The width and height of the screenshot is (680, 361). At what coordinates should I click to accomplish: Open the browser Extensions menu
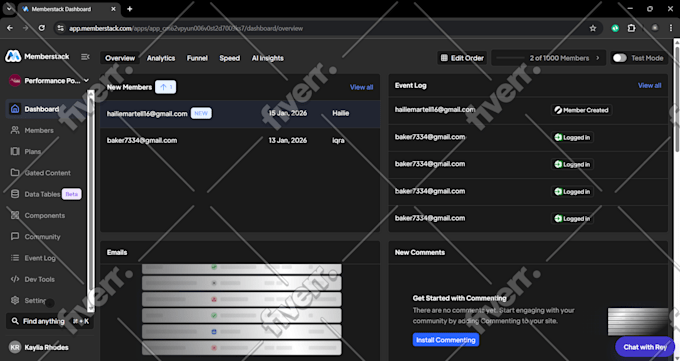(x=631, y=28)
